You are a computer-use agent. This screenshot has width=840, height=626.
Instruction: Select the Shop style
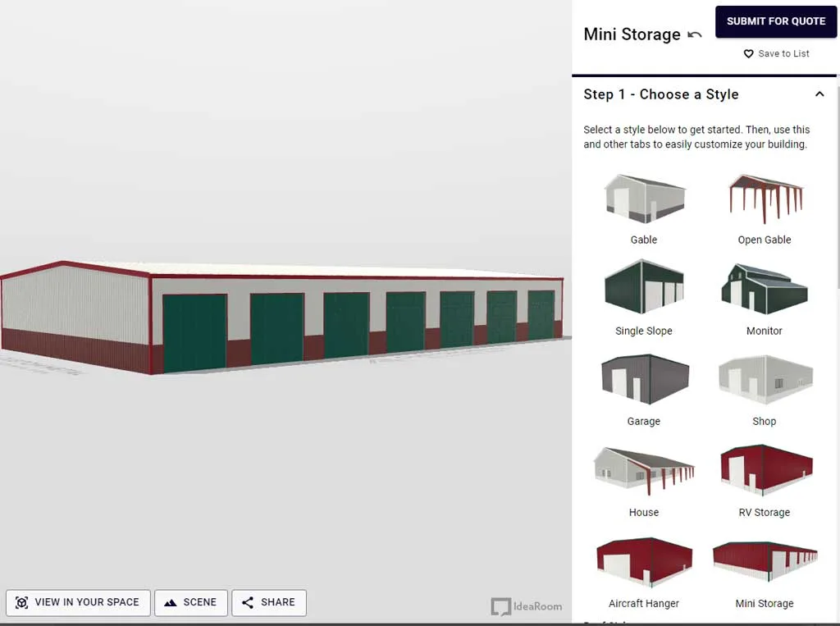[x=764, y=380]
